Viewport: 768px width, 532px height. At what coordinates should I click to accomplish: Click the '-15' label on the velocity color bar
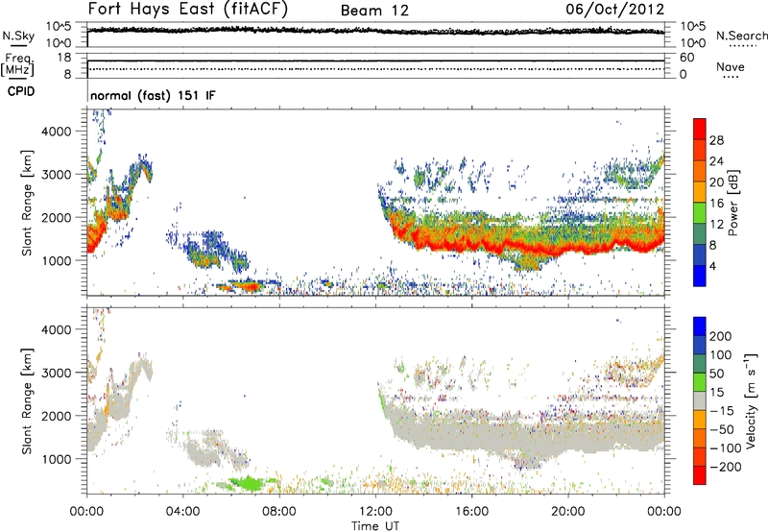pyautogui.click(x=722, y=411)
